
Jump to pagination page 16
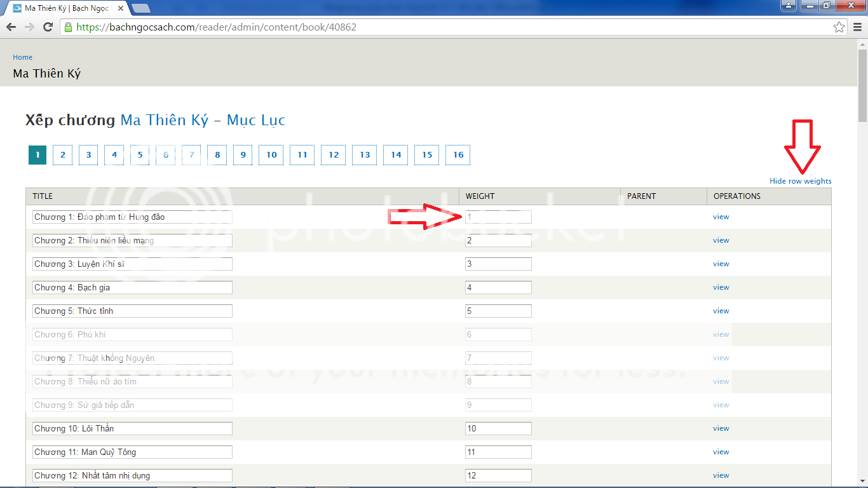[458, 155]
